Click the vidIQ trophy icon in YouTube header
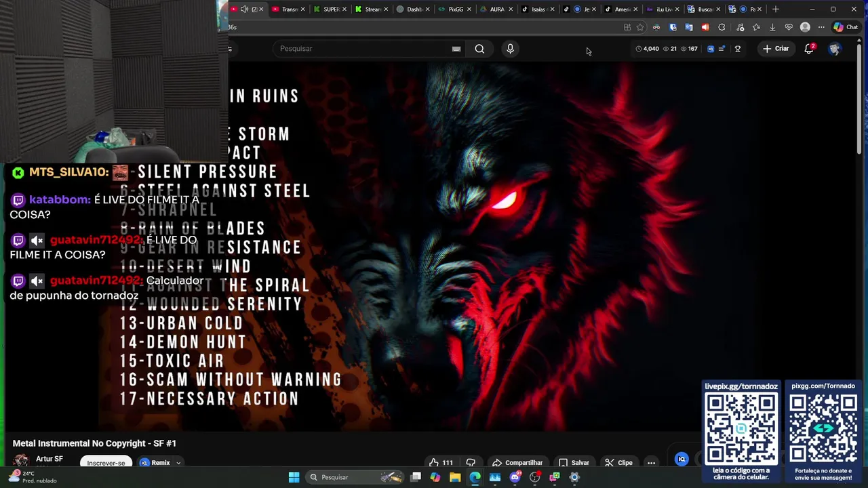 click(738, 49)
